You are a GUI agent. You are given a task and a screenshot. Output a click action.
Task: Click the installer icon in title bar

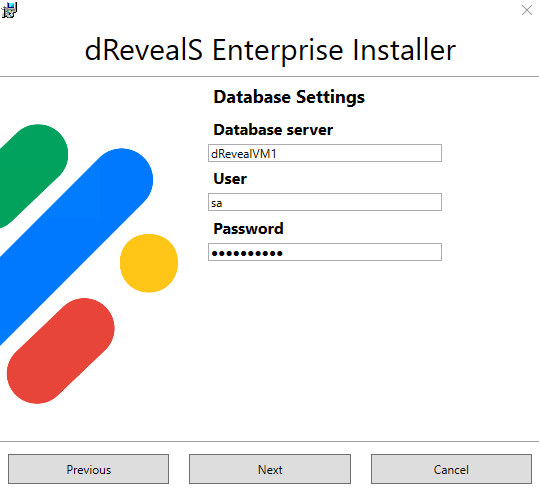[x=9, y=10]
